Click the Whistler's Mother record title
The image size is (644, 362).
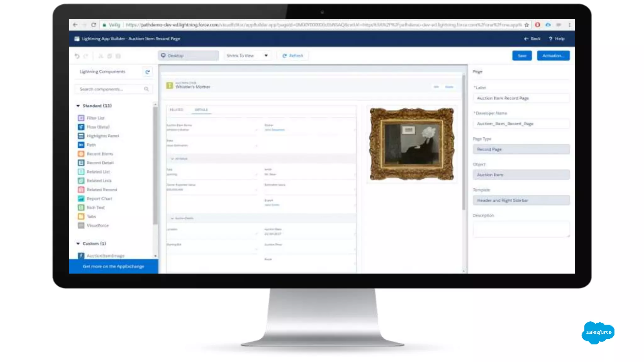tap(193, 87)
